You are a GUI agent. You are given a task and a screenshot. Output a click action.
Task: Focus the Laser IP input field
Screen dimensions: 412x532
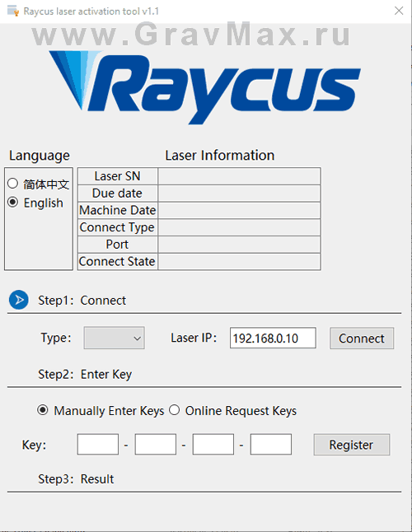pos(273,338)
